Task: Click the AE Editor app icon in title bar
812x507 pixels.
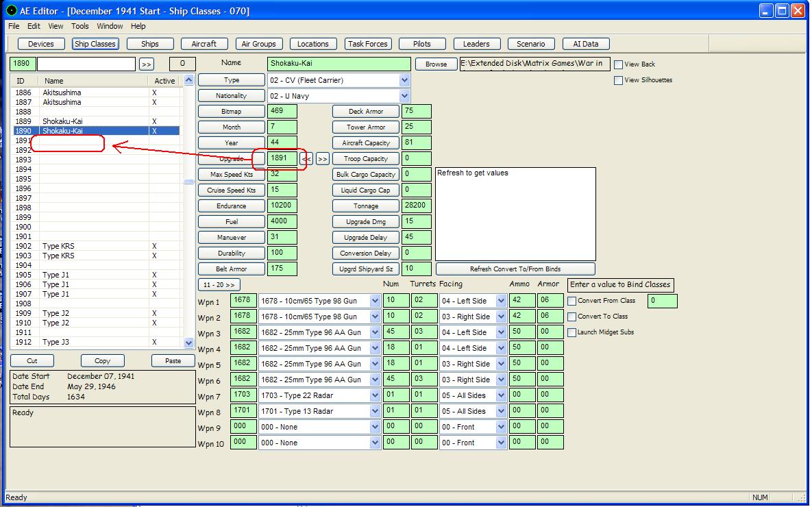Action: point(11,11)
